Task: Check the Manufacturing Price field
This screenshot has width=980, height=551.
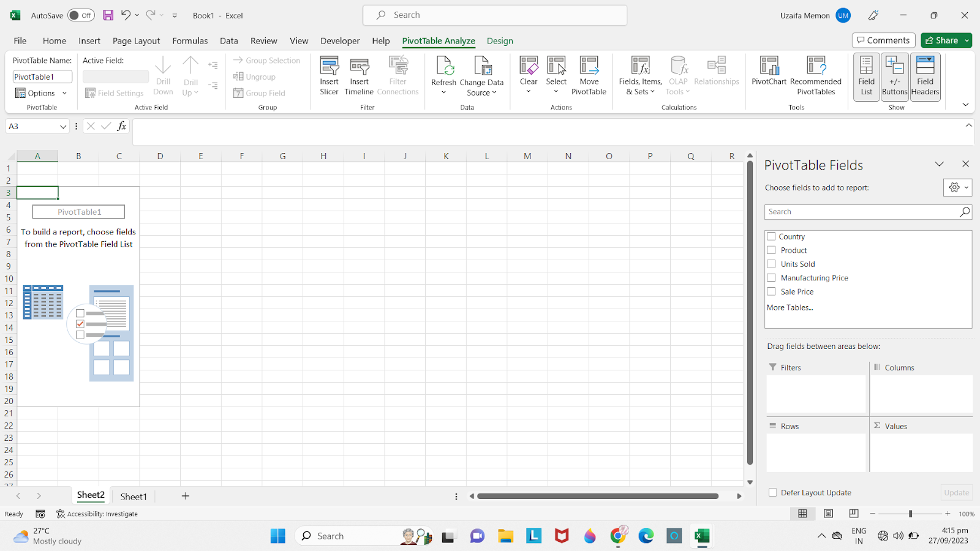Action: [x=771, y=277]
